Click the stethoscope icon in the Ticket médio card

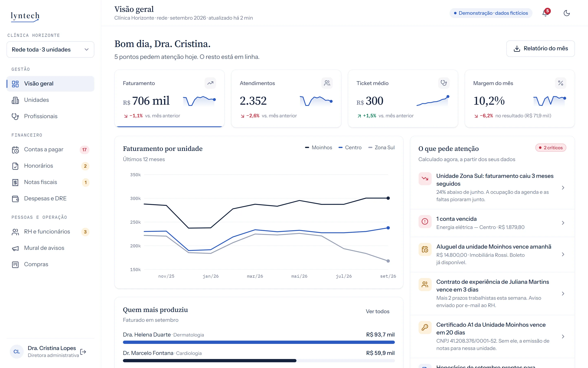444,83
